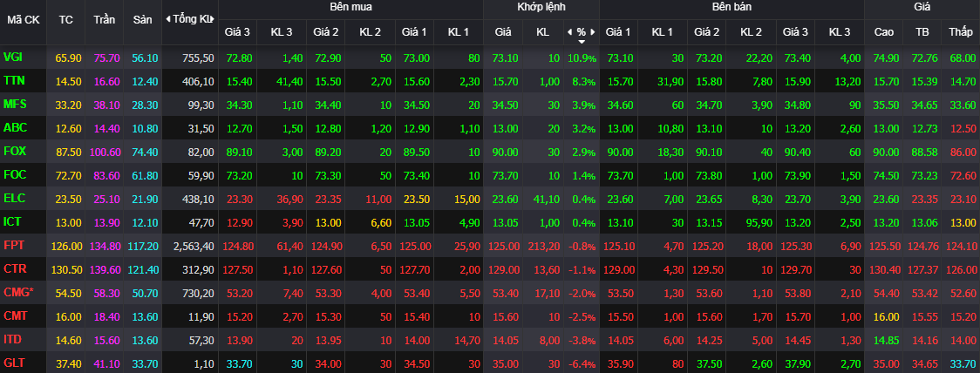The height and width of the screenshot is (373, 980).
Task: Click the sort triangle under the % header
Action: click(582, 42)
